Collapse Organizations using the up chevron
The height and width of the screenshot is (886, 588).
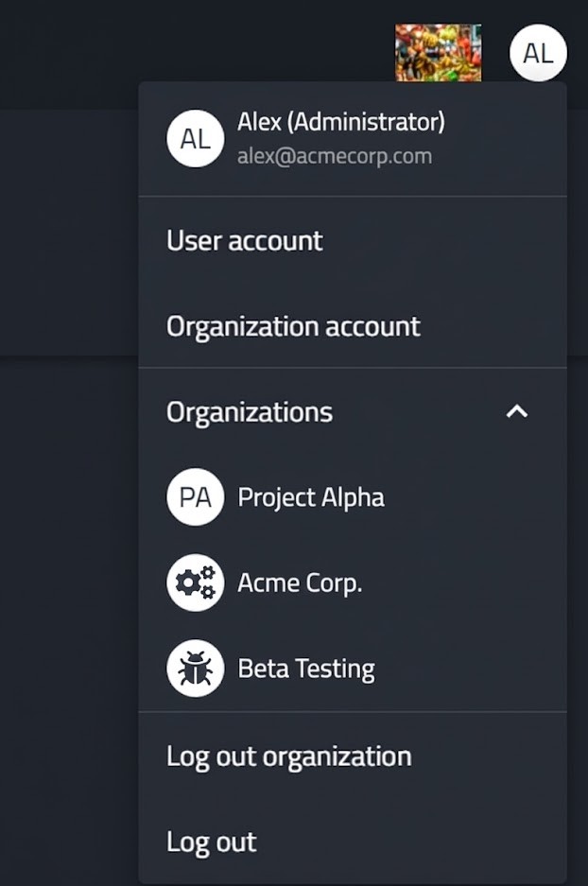pos(517,411)
